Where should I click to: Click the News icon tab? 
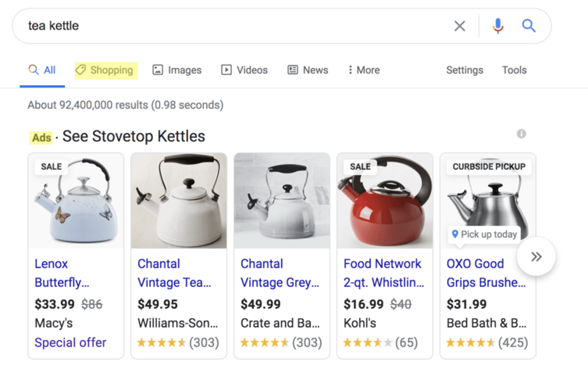[x=292, y=70]
